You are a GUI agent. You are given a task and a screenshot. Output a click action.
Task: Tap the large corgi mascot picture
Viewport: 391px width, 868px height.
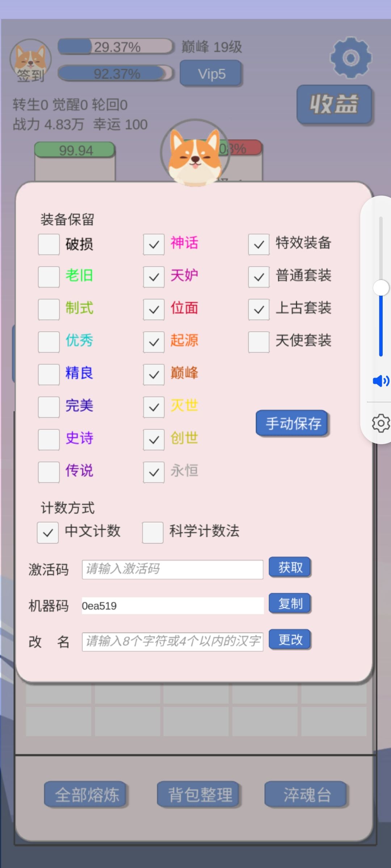coord(195,153)
